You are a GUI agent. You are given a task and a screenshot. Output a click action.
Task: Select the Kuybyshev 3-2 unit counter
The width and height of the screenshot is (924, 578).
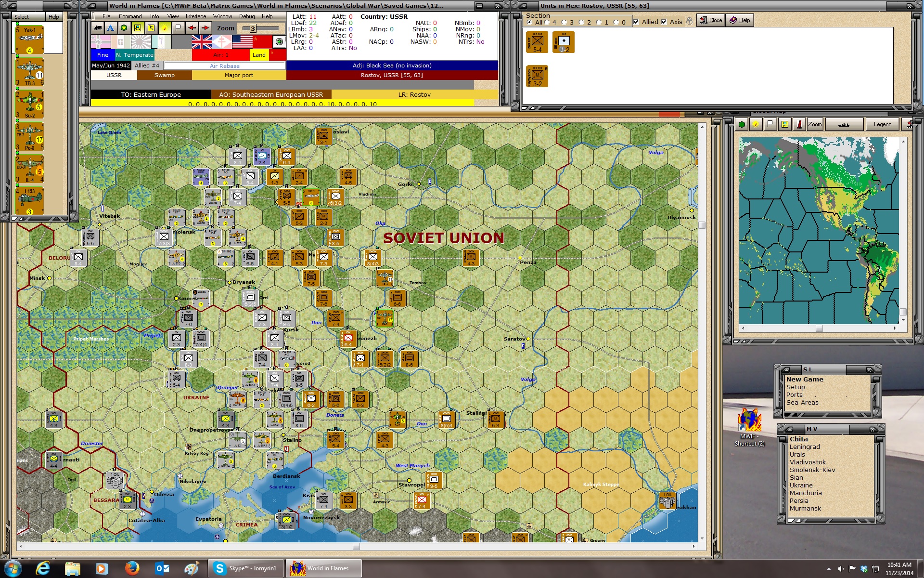pyautogui.click(x=537, y=77)
